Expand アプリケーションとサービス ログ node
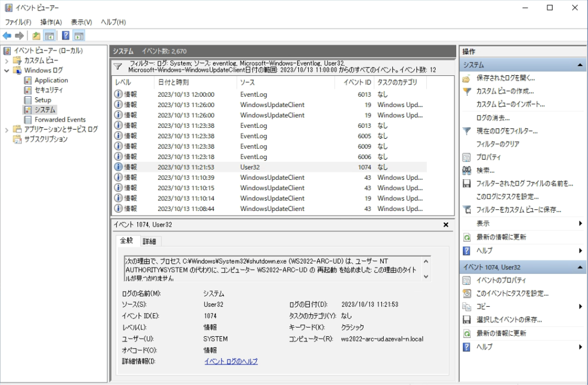The image size is (588, 385). coord(7,130)
